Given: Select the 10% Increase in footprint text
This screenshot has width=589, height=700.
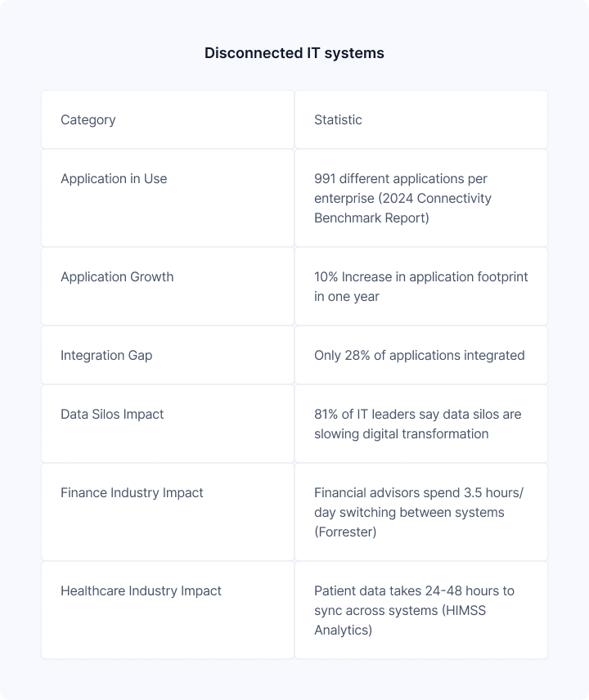Looking at the screenshot, I should pyautogui.click(x=421, y=286).
